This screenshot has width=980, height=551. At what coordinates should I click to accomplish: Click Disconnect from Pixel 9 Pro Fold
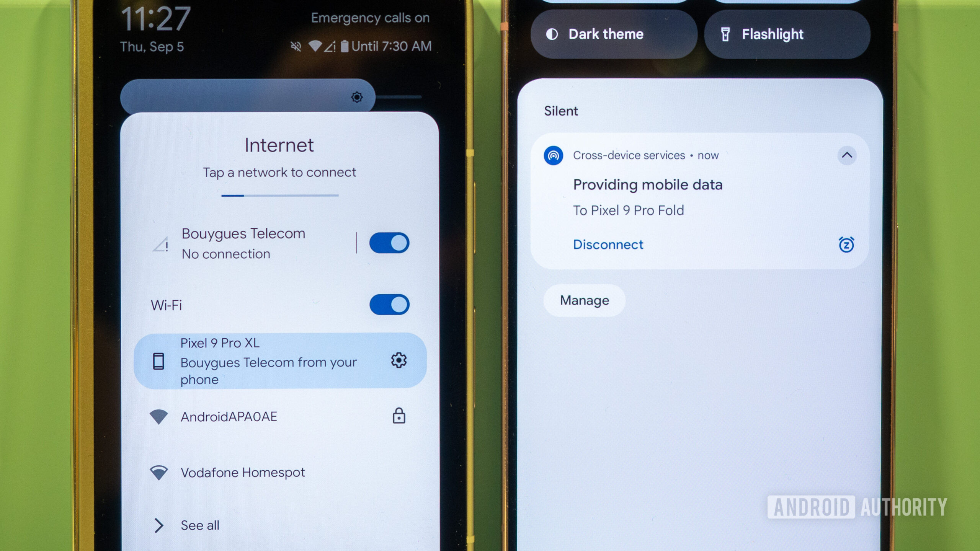coord(606,243)
